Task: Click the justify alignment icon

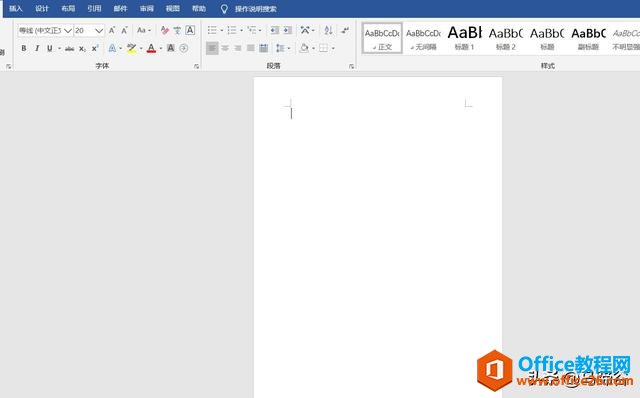Action: pos(251,48)
